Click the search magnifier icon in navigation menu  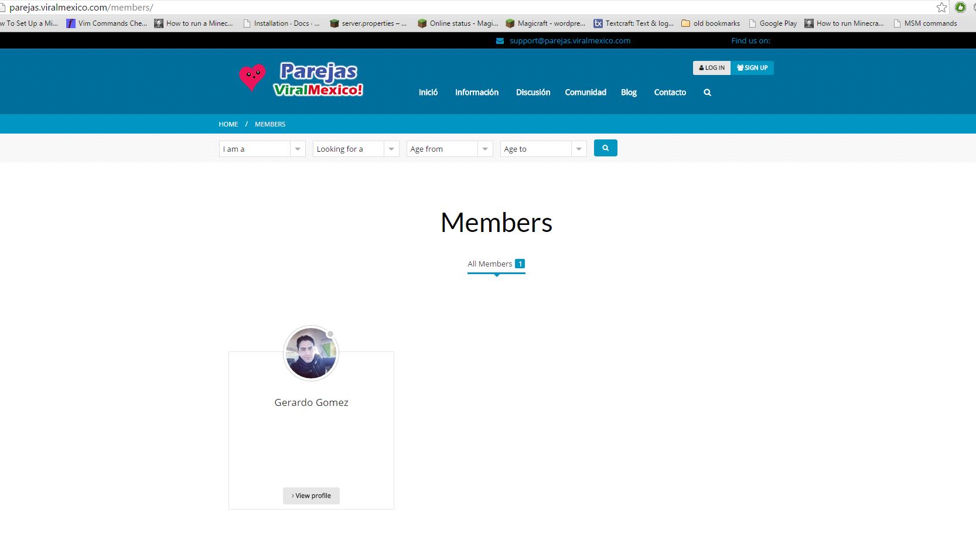707,93
